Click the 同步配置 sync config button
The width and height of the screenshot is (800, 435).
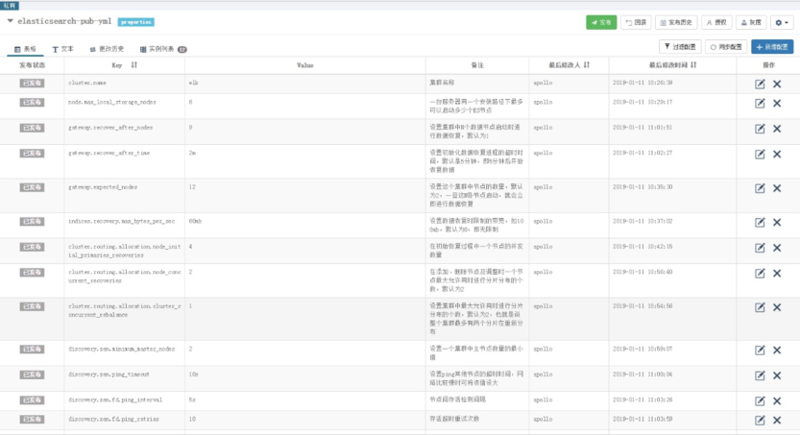pos(726,47)
